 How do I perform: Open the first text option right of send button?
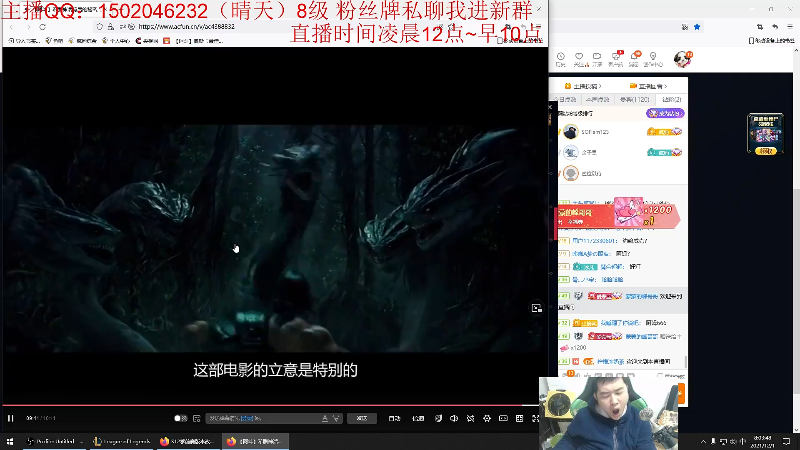click(394, 418)
